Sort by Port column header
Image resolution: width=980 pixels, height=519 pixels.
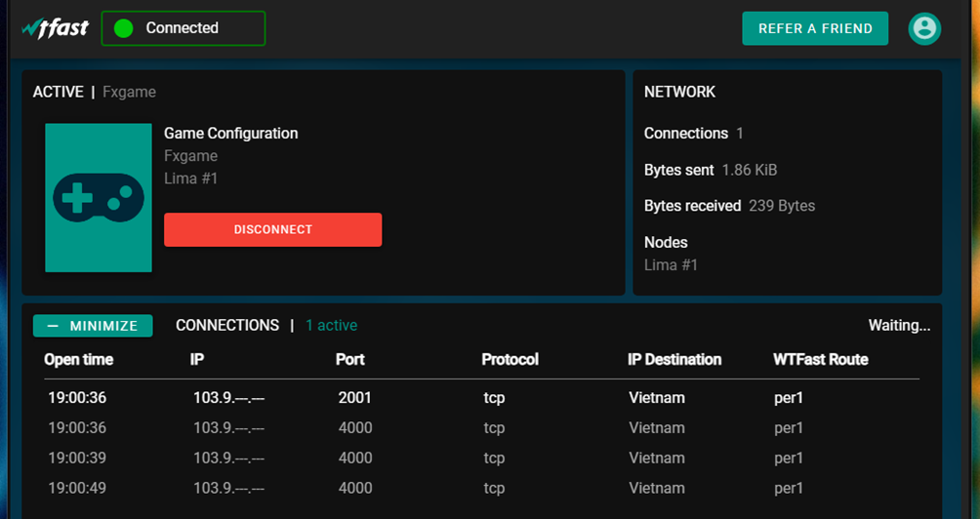tap(349, 360)
